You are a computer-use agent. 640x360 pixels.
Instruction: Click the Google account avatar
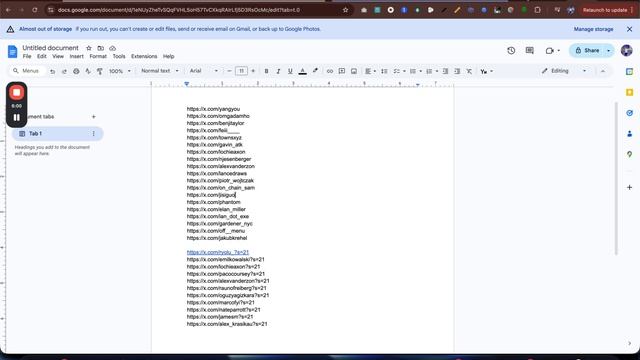tap(627, 51)
